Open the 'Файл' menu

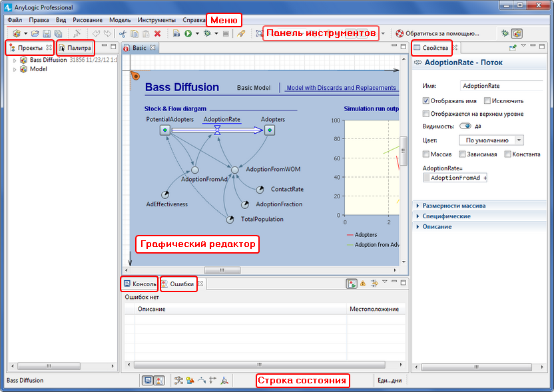pyautogui.click(x=15, y=20)
